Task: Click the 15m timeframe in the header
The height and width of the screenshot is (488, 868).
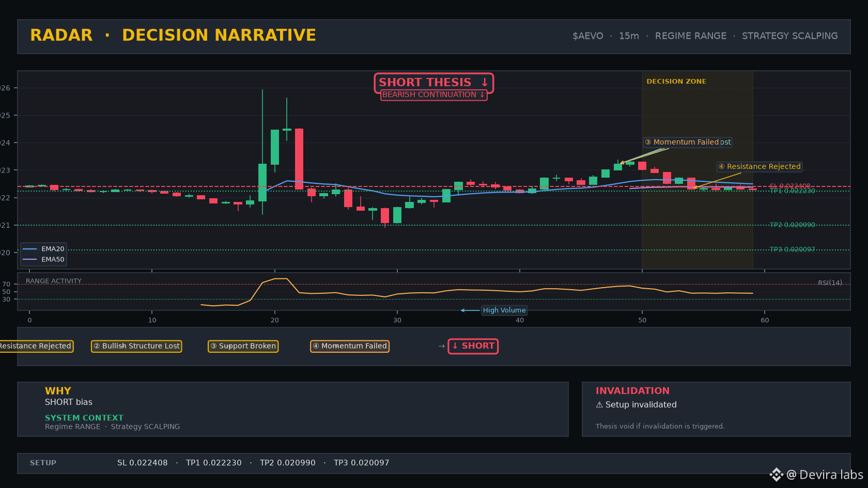Action: click(x=629, y=36)
